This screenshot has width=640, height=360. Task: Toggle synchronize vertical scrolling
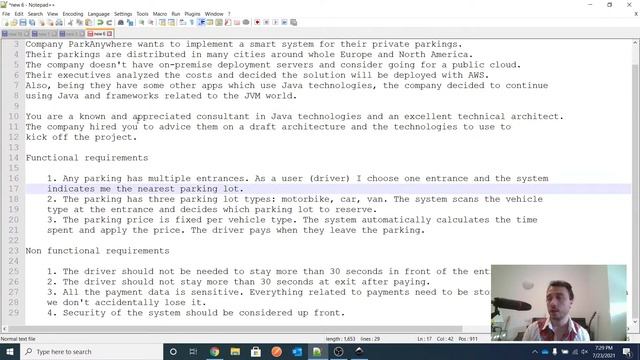click(162, 22)
